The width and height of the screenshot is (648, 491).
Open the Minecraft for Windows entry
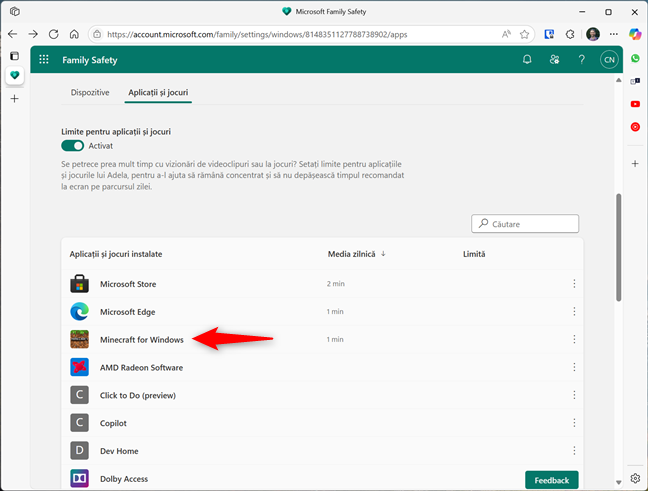point(142,340)
